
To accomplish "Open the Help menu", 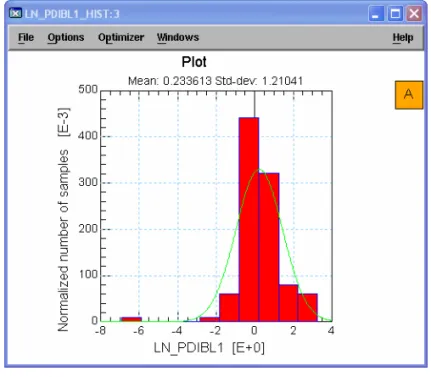I will click(x=403, y=37).
